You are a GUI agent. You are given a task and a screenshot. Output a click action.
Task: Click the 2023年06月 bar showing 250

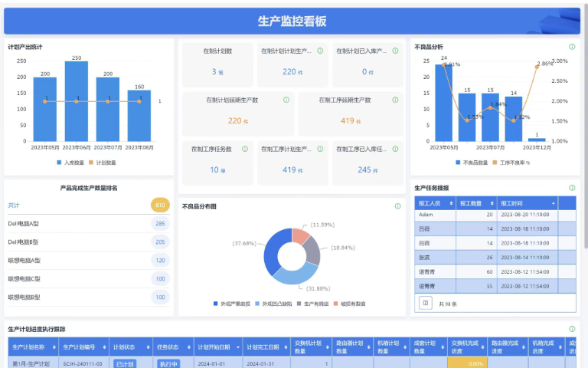click(77, 101)
